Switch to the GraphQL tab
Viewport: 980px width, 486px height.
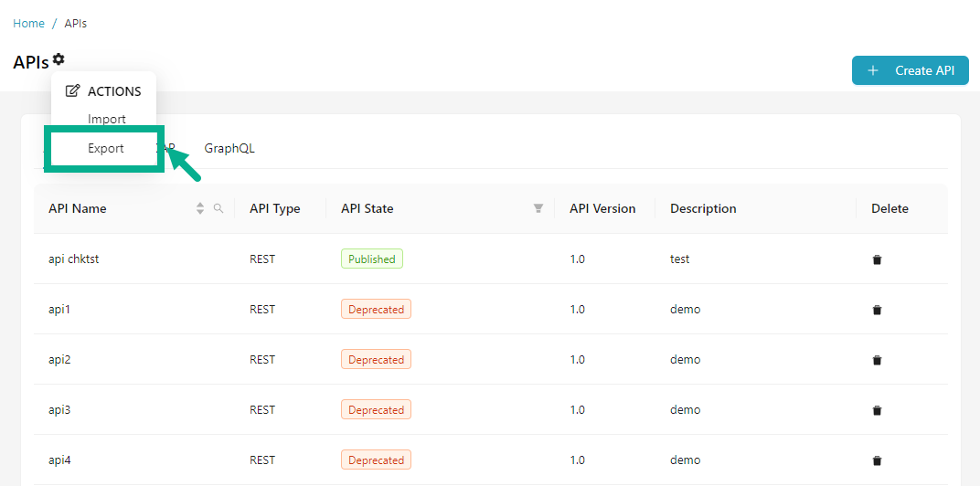(229, 148)
